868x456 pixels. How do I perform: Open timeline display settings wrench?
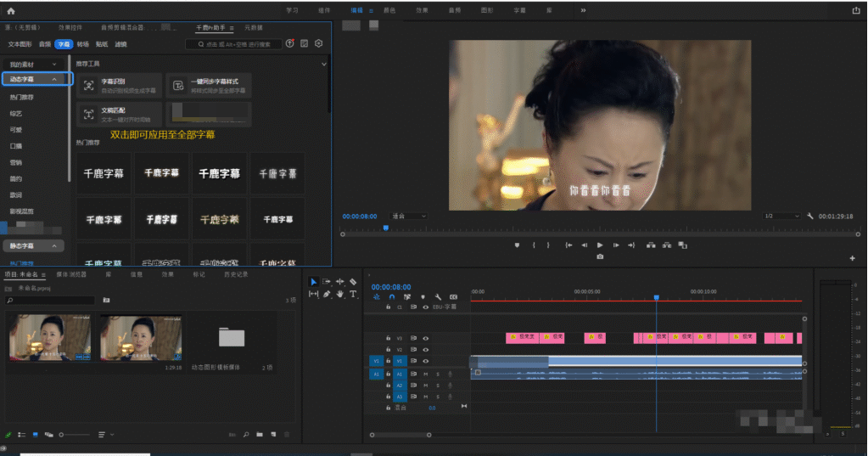[x=438, y=296]
